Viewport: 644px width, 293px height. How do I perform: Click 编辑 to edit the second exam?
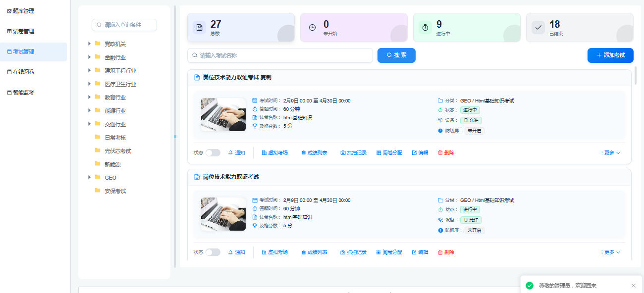[x=420, y=252]
